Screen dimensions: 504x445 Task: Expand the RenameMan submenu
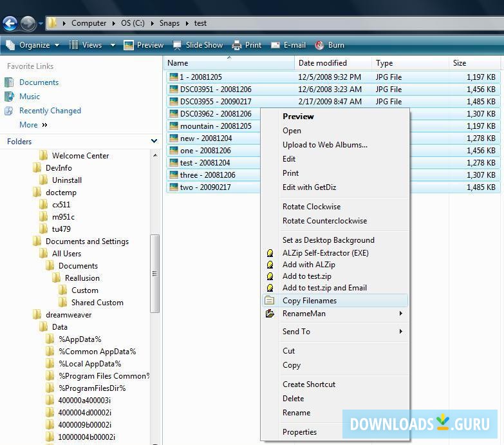click(x=400, y=314)
